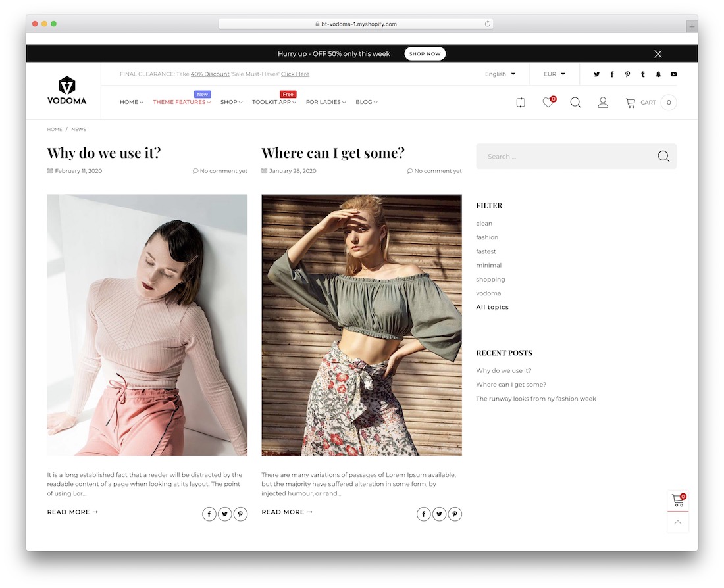Click the Twitter icon in top bar

point(597,74)
